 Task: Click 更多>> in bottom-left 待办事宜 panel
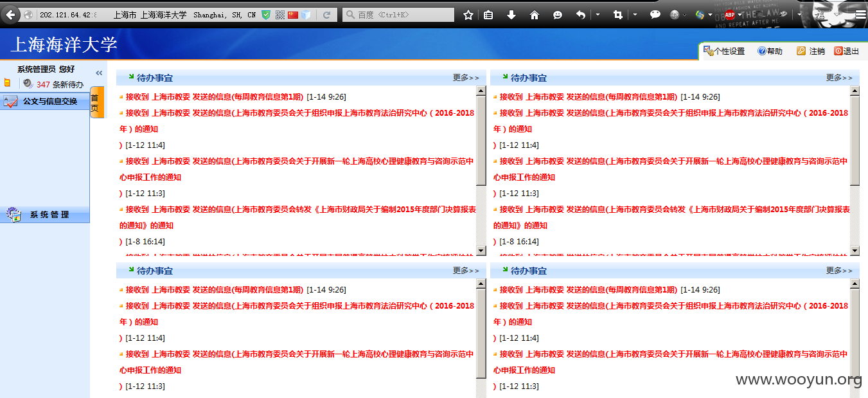pyautogui.click(x=466, y=271)
